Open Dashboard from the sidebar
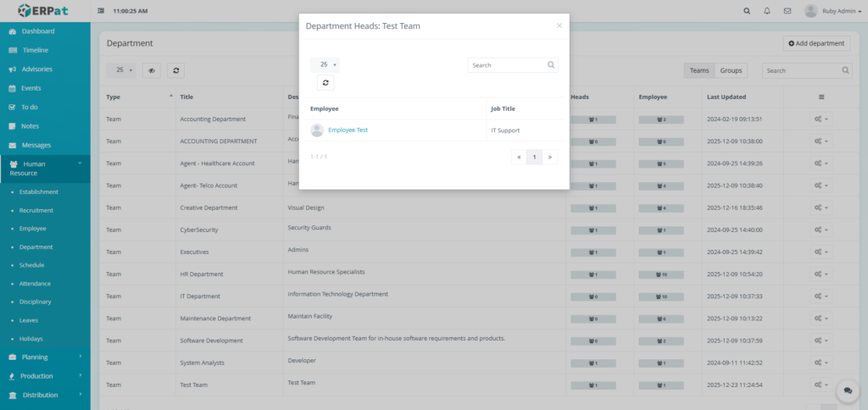This screenshot has height=410, width=868. pos(38,31)
